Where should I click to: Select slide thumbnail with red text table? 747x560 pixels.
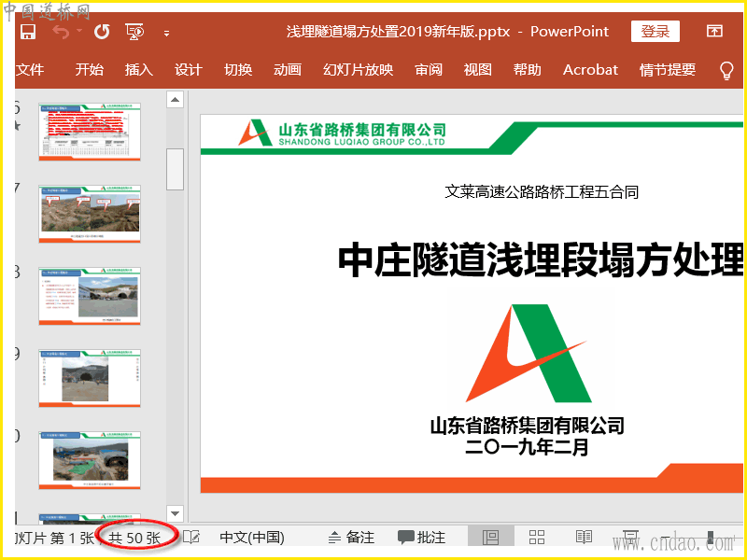[x=90, y=132]
